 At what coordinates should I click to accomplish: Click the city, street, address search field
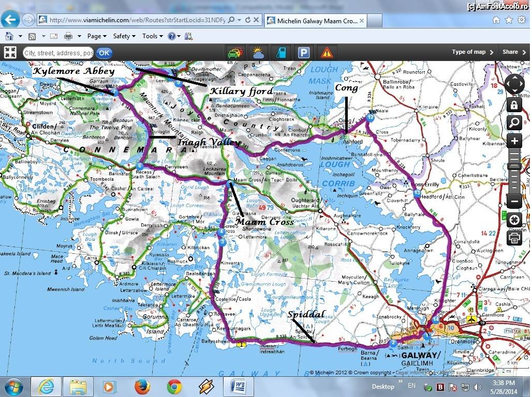point(58,53)
